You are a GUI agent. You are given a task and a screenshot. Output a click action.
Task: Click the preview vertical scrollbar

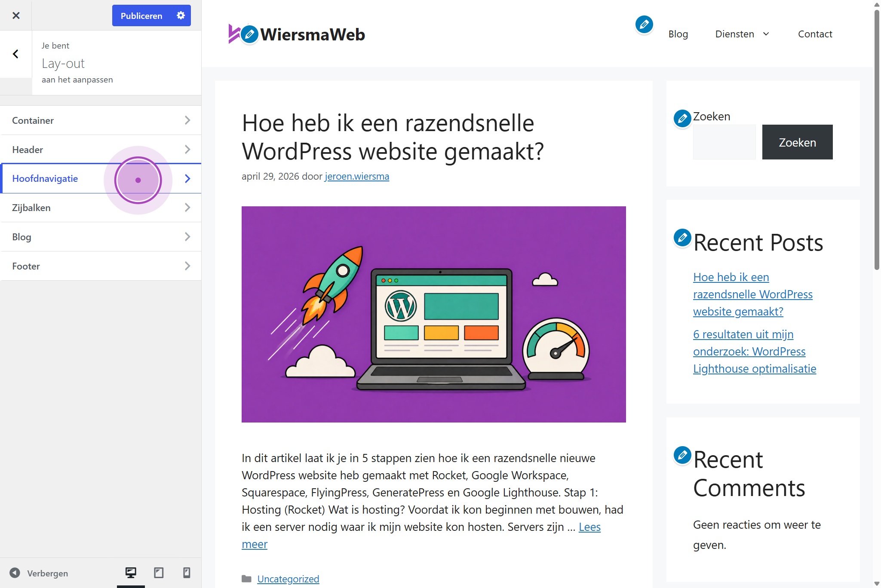coord(877,140)
